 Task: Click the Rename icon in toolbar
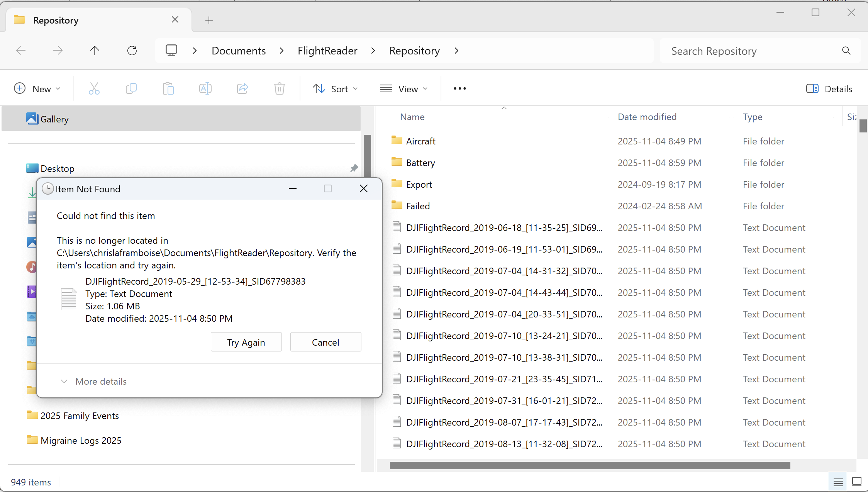click(205, 89)
